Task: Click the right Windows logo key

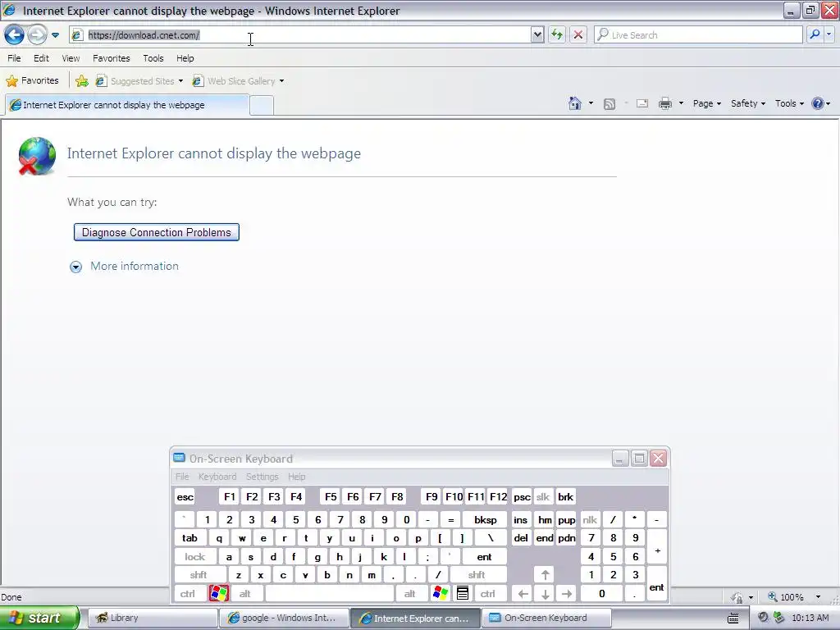Action: coord(441,594)
